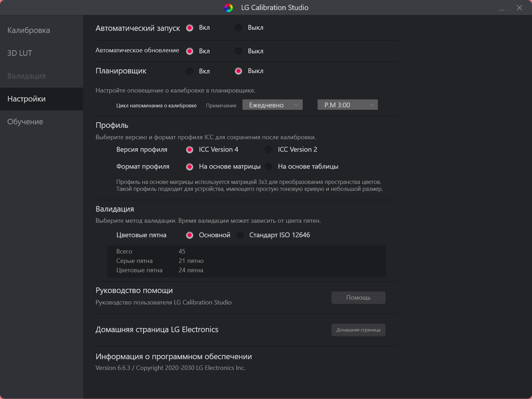Select На основе таблицы profile format
The height and width of the screenshot is (399, 532).
[268, 167]
